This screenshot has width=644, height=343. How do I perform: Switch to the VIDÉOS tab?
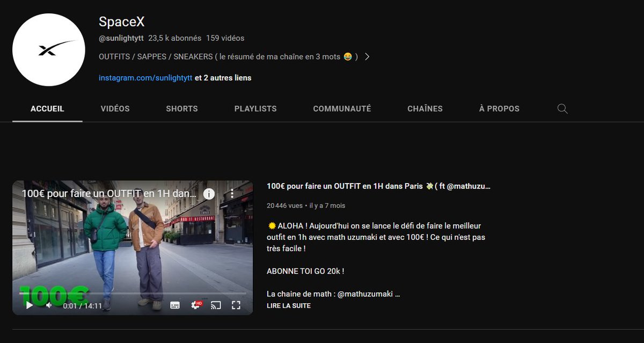[115, 108]
